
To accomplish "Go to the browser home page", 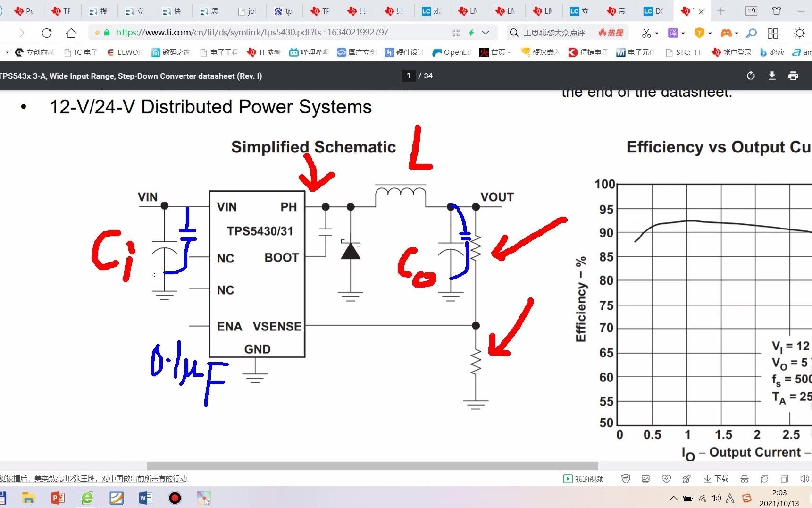I will pyautogui.click(x=71, y=33).
